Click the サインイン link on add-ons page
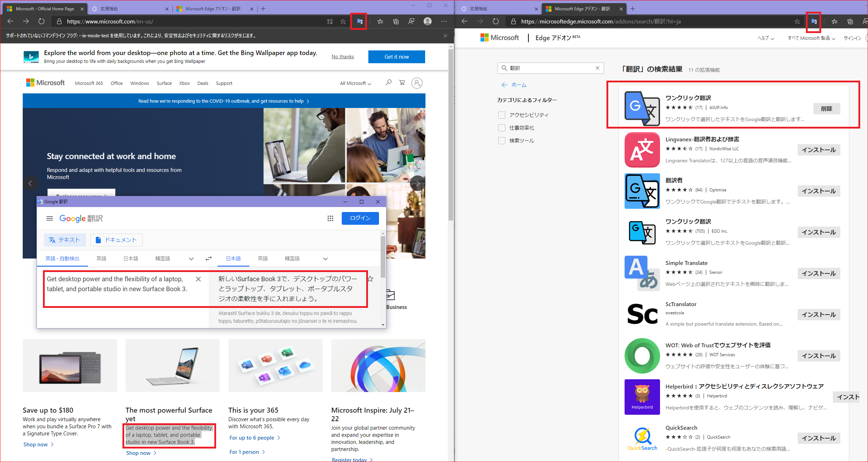868x462 pixels. tap(852, 38)
